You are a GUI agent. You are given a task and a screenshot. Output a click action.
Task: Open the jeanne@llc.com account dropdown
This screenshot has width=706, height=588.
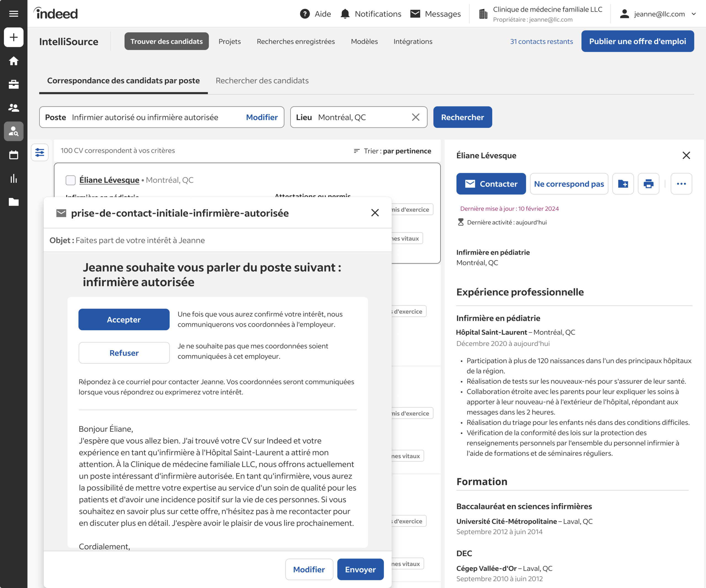(x=658, y=14)
